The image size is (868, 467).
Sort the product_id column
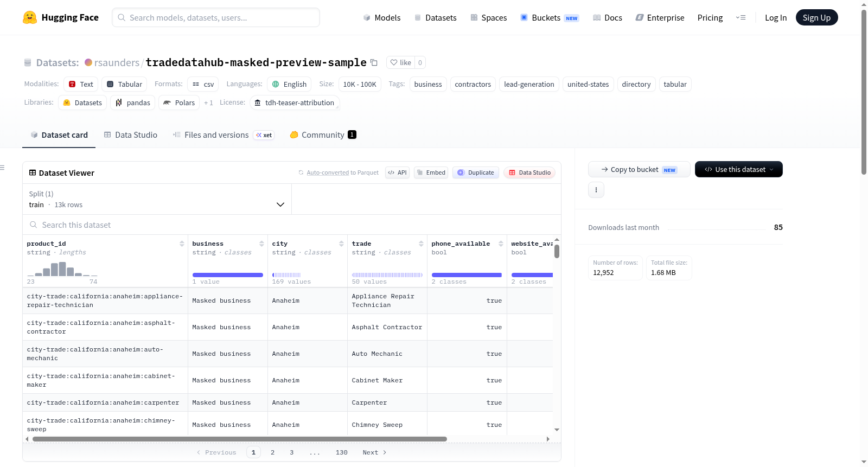point(182,244)
